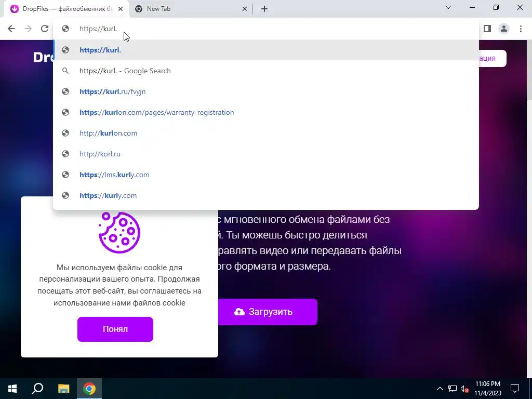
Task: Go back with the browser back arrow
Action: 11,29
